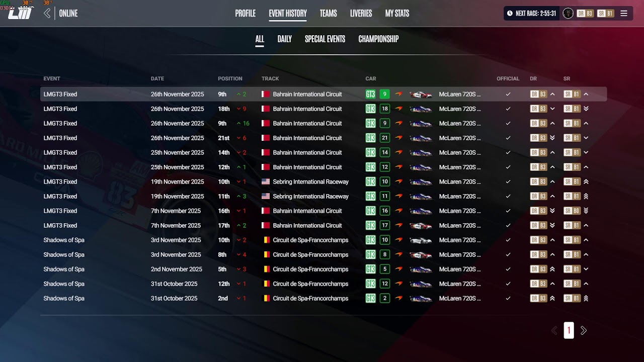Click car livery thumbnail in 8th place row

coord(421,254)
